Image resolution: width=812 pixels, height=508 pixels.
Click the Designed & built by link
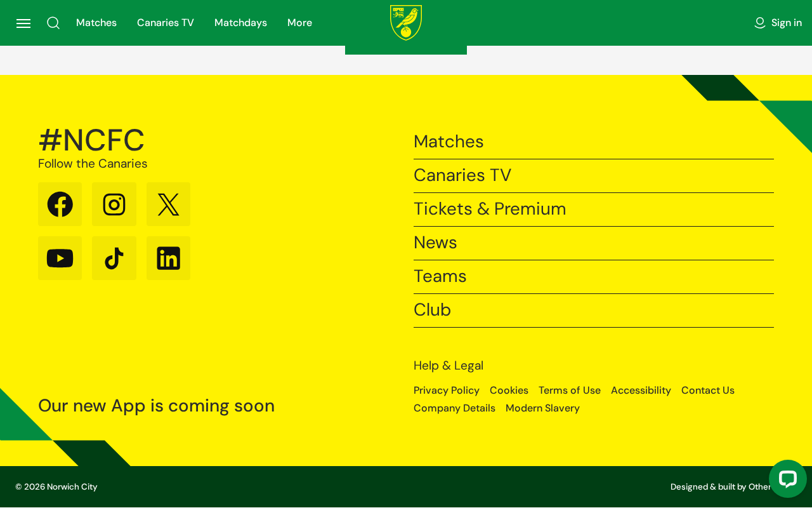pyautogui.click(x=721, y=487)
